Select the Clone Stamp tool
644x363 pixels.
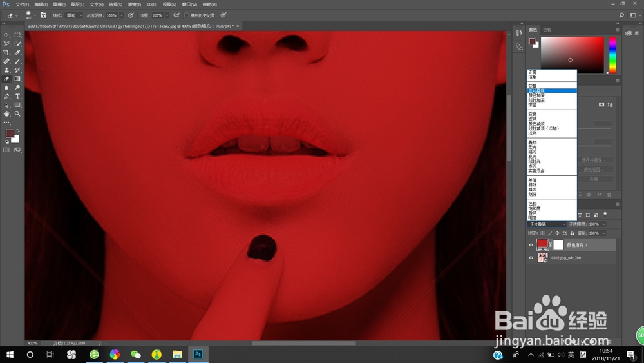[x=6, y=70]
